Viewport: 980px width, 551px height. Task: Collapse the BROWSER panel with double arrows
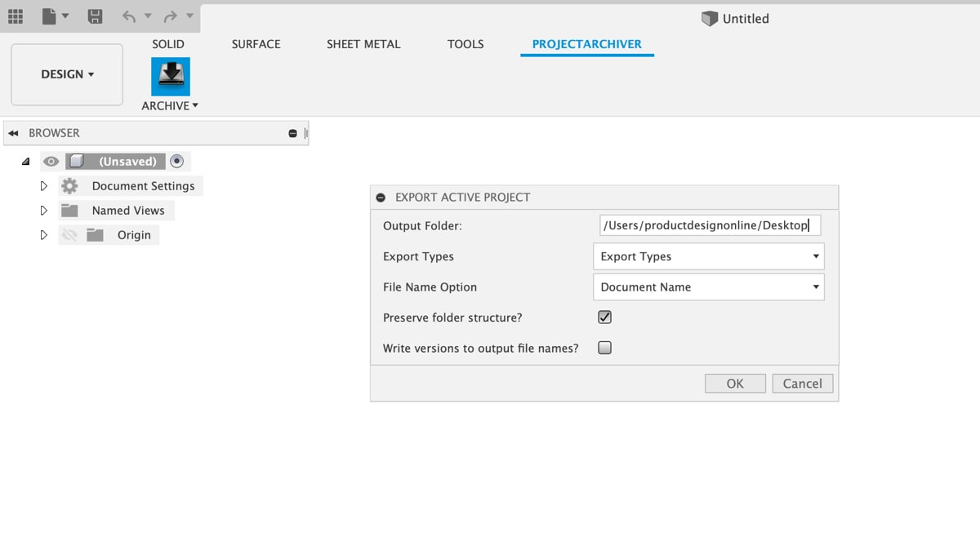[x=13, y=133]
